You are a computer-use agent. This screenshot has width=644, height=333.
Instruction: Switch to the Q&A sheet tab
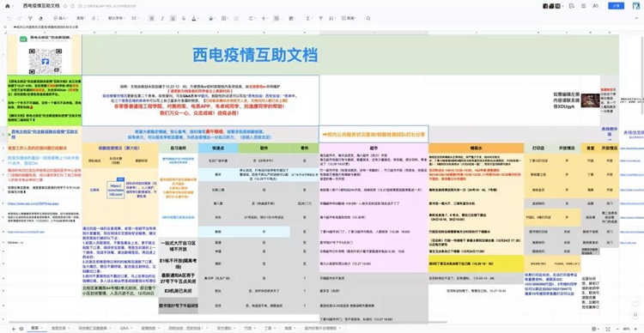(x=126, y=329)
